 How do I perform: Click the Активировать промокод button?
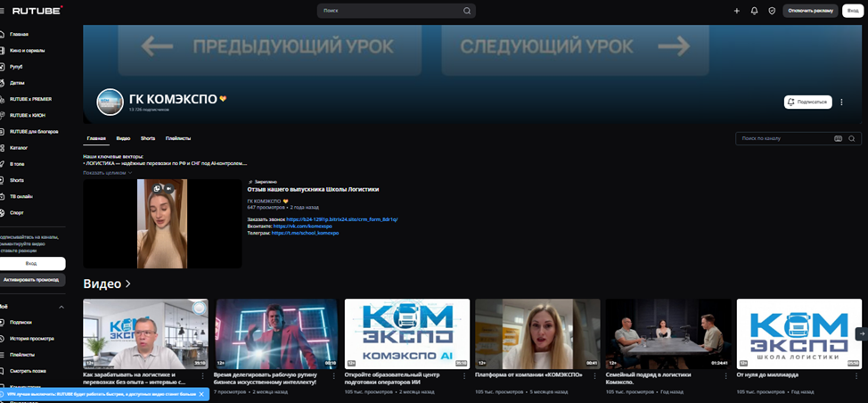pos(31,280)
